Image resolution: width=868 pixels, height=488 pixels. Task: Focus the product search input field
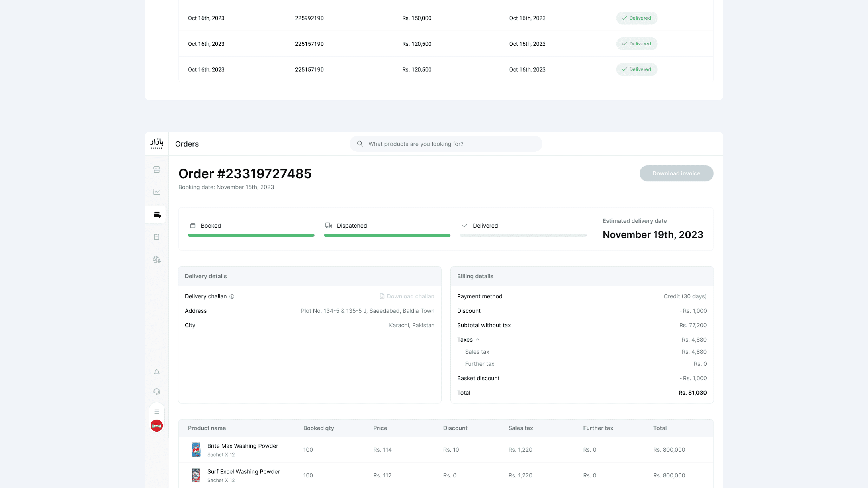446,144
